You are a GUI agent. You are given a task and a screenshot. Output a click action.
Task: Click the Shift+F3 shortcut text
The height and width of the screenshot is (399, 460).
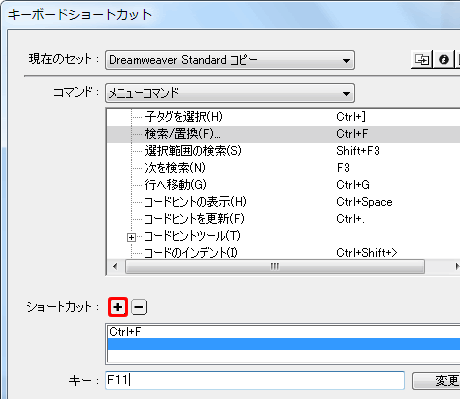pyautogui.click(x=358, y=151)
